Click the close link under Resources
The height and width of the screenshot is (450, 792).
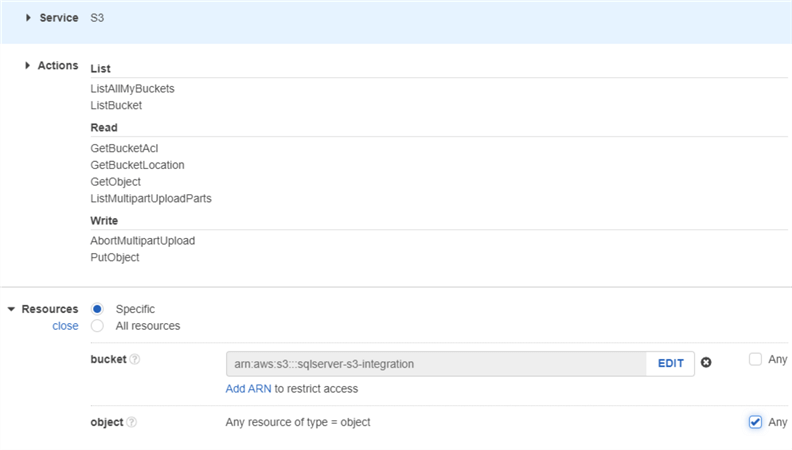click(x=65, y=326)
